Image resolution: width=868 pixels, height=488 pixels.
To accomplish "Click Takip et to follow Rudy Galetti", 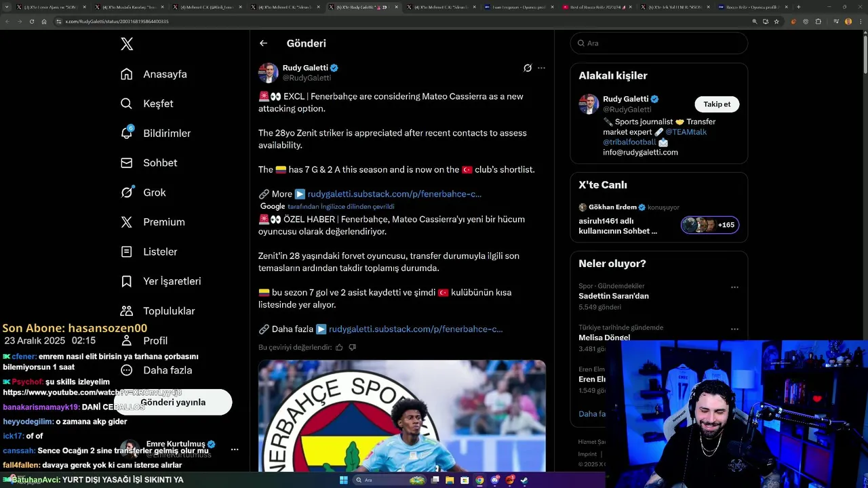I will [x=717, y=104].
